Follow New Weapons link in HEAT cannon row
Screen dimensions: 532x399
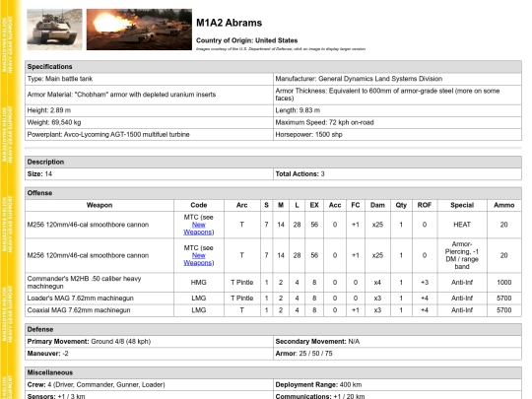(198, 229)
